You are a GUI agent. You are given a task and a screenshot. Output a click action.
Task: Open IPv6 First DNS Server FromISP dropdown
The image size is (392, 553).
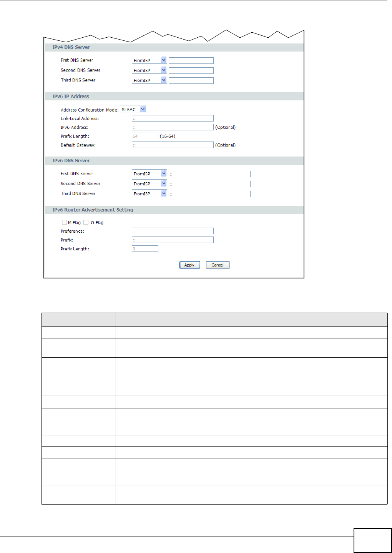pyautogui.click(x=149, y=174)
